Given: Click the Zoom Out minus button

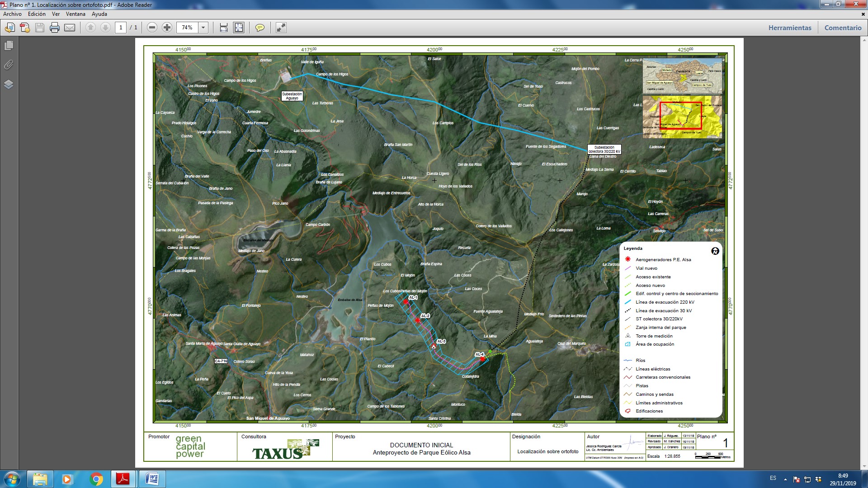Looking at the screenshot, I should tap(152, 28).
